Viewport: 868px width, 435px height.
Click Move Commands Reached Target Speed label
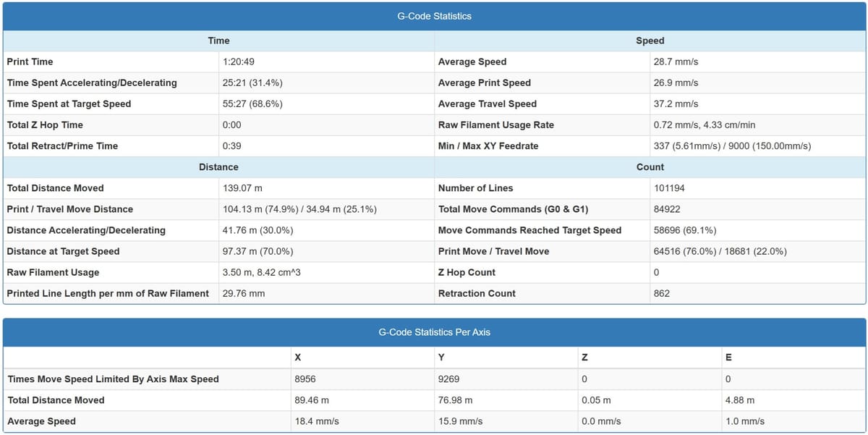click(529, 229)
